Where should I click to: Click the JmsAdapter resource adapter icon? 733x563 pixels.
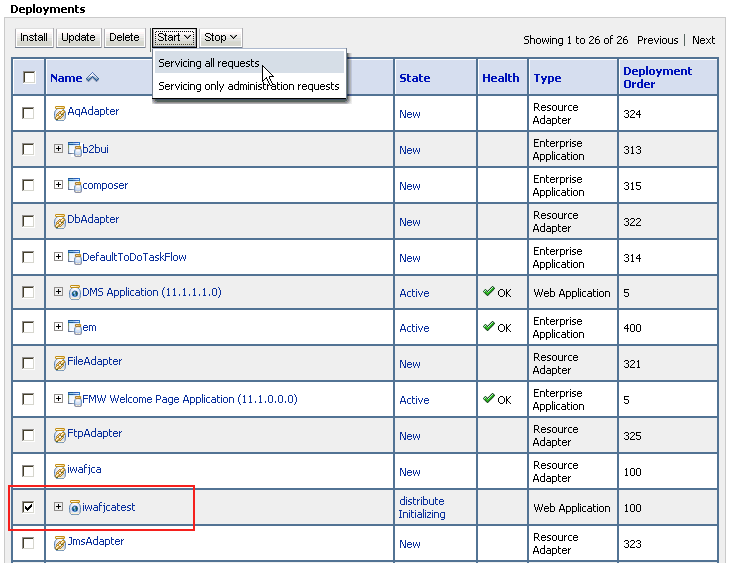coord(59,543)
